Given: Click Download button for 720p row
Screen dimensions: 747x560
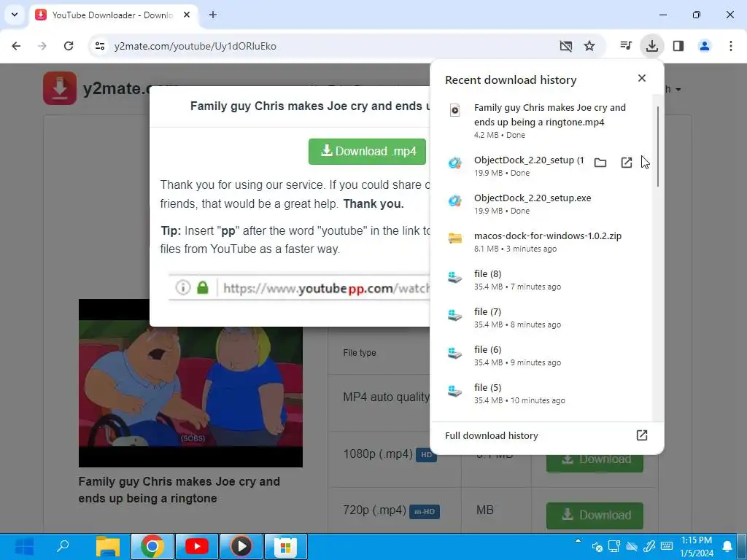Looking at the screenshot, I should pos(595,516).
